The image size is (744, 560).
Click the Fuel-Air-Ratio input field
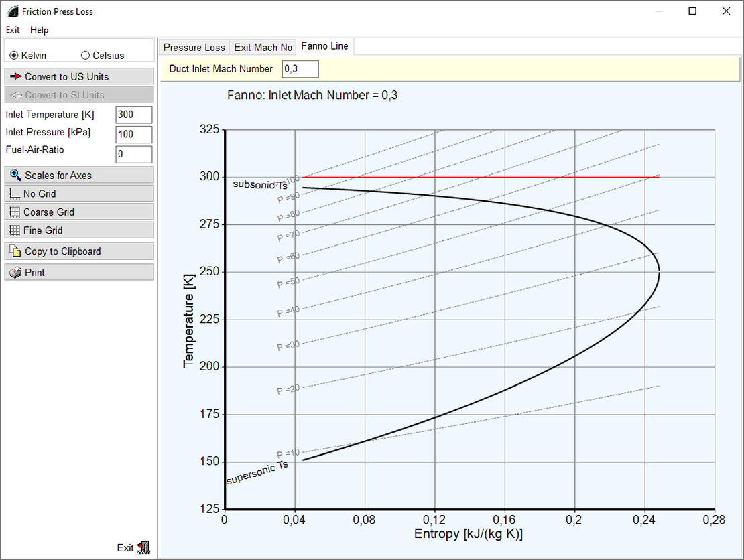pos(133,154)
